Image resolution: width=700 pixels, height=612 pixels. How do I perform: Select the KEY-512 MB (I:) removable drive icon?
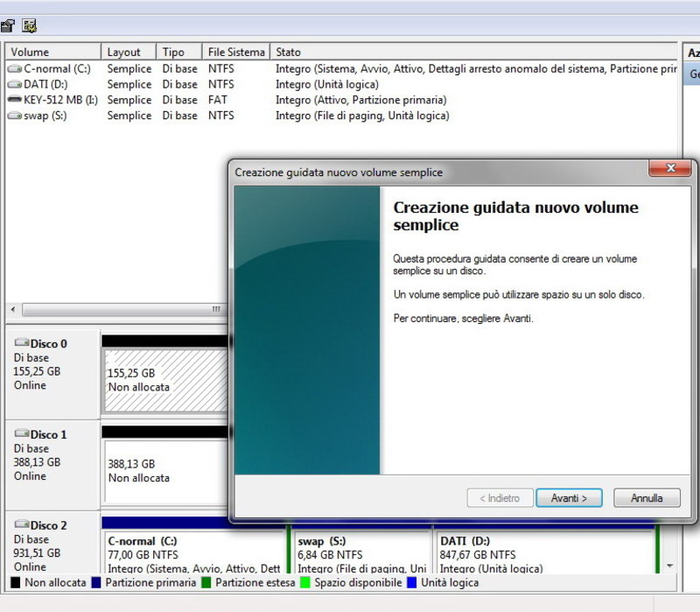[x=15, y=99]
